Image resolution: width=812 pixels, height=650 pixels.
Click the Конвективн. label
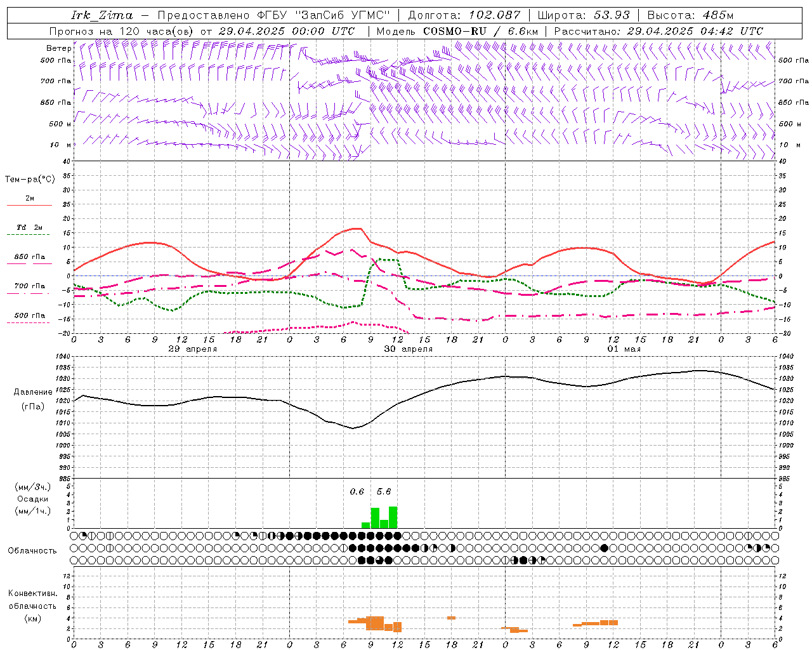[x=33, y=594]
